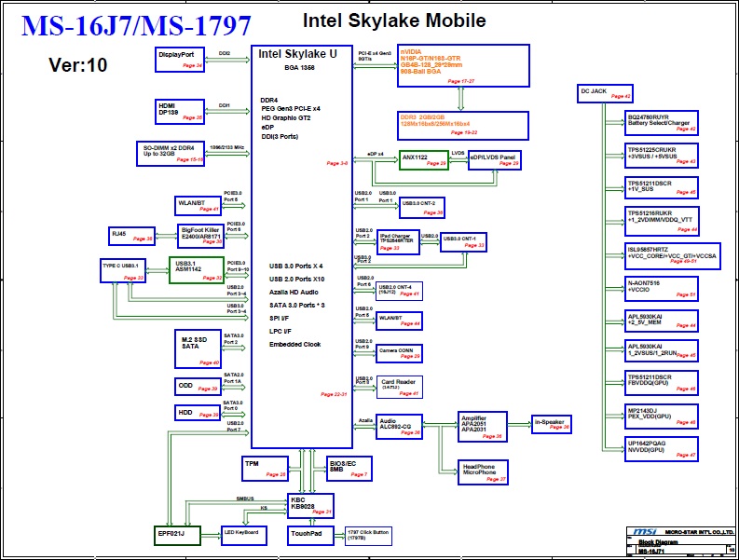The image size is (739, 560).
Task: Select the WLAN/BT block on USB2.0 Port 5
Action: (399, 321)
